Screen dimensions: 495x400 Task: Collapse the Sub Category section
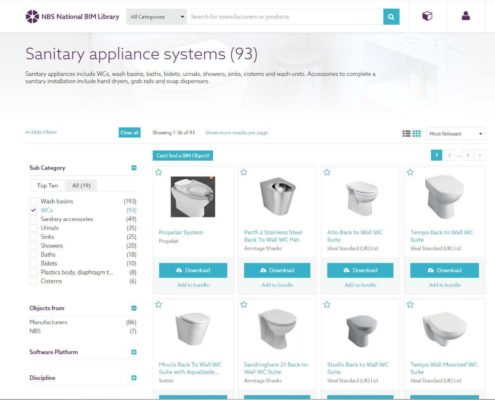[134, 168]
